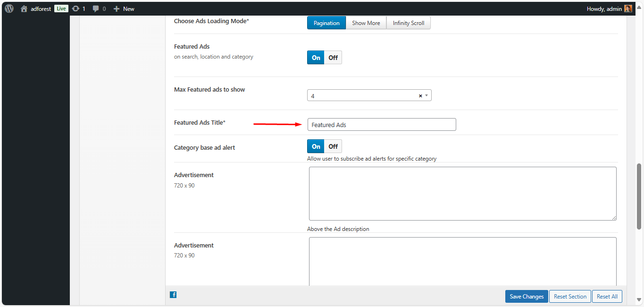This screenshot has height=307, width=644.
Task: Open the comments bubble icon
Action: [96, 9]
